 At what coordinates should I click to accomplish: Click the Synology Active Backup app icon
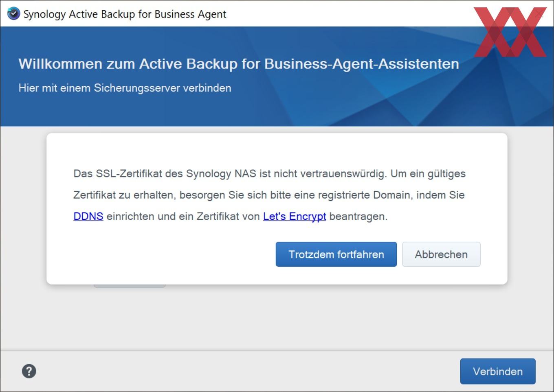[x=13, y=13]
